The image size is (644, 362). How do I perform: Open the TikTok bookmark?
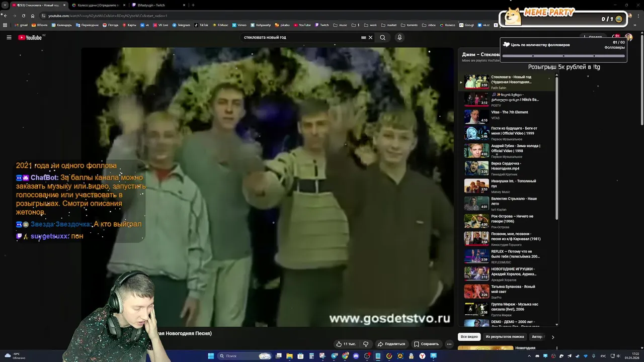(x=201, y=25)
